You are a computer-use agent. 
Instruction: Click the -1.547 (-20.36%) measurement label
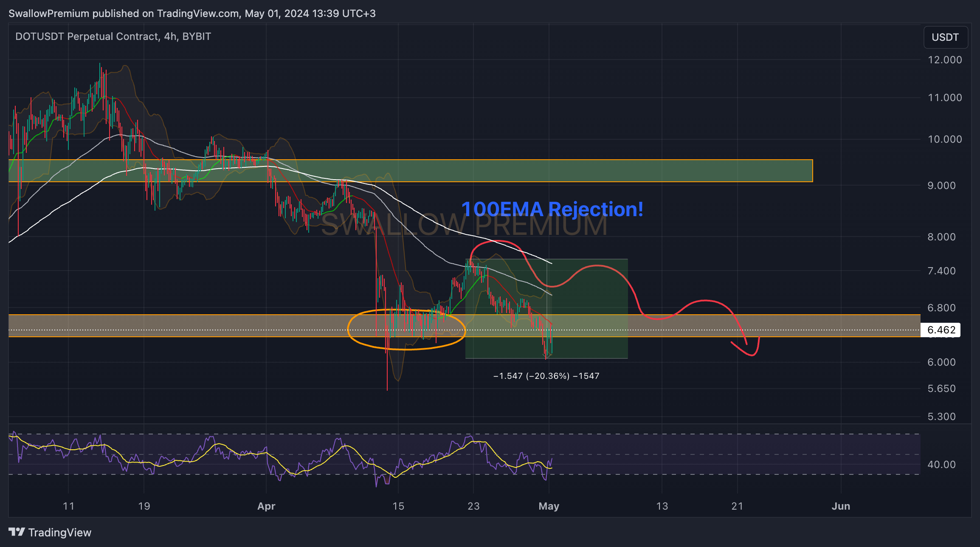pyautogui.click(x=546, y=376)
